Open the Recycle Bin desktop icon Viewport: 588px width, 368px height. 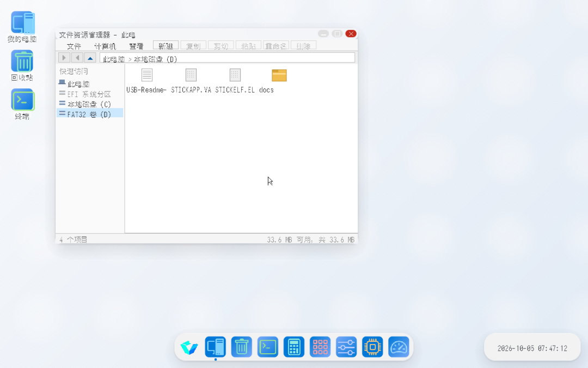pyautogui.click(x=22, y=66)
